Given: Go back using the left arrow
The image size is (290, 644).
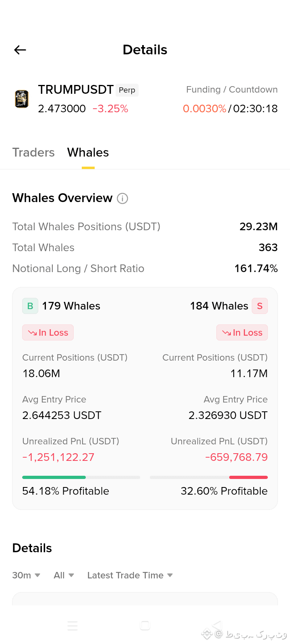Looking at the screenshot, I should pos(20,50).
